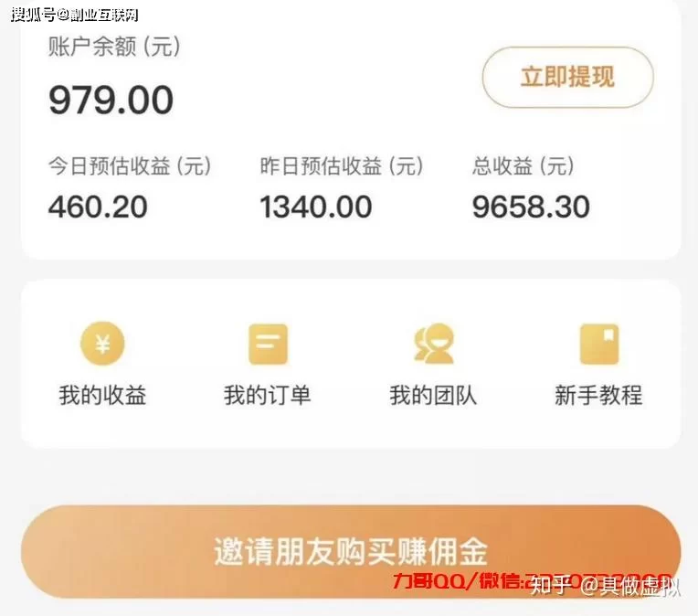Screen dimensions: 698x616
Task: Tap the 我的团队 label
Action: point(433,395)
